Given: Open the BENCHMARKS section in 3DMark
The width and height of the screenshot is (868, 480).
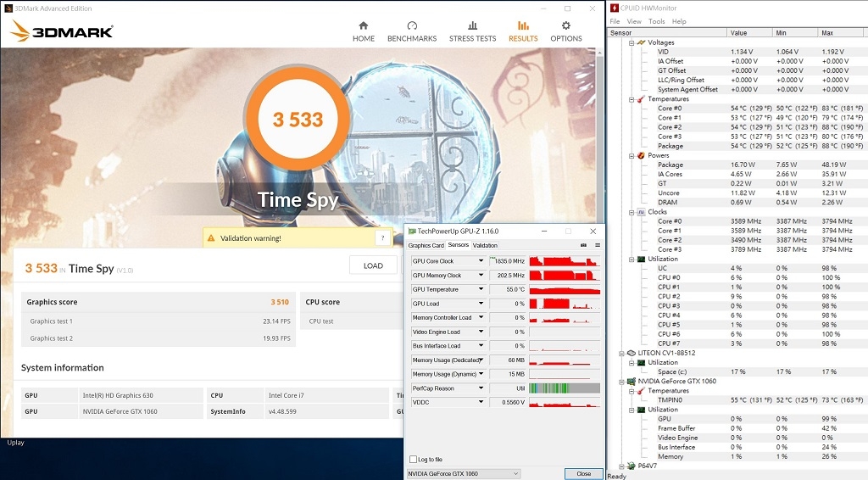Looking at the screenshot, I should (412, 31).
